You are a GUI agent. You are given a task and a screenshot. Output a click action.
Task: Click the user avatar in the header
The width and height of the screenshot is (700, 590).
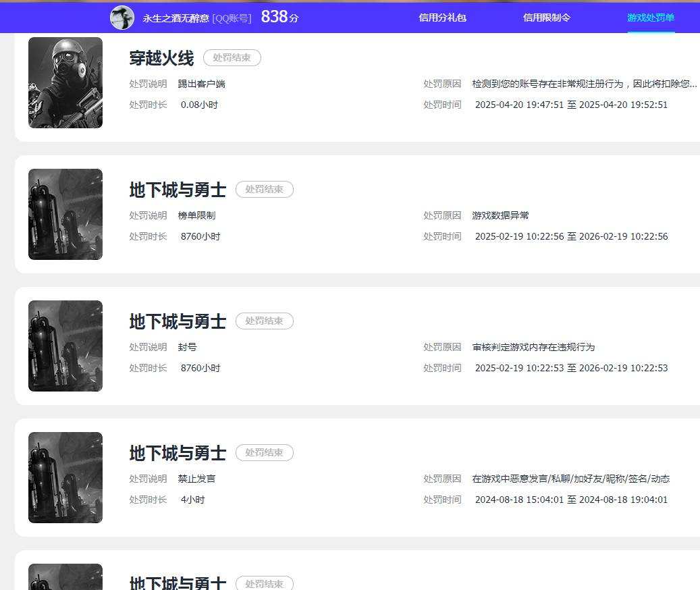click(122, 18)
